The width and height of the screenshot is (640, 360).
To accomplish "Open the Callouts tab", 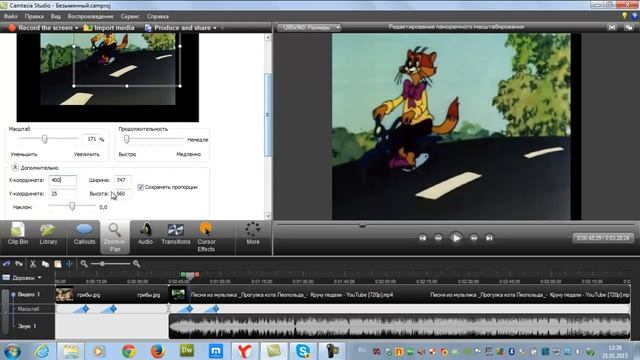I will (84, 235).
